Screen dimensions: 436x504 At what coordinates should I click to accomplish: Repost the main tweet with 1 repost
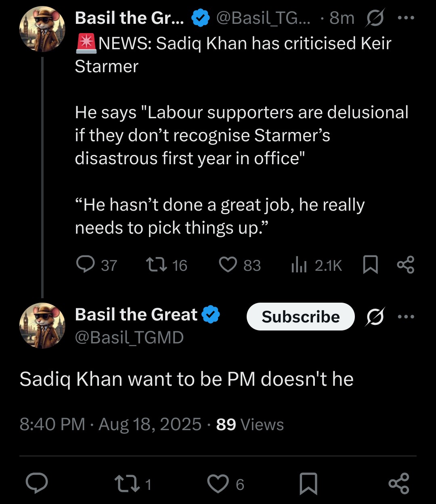point(133,483)
